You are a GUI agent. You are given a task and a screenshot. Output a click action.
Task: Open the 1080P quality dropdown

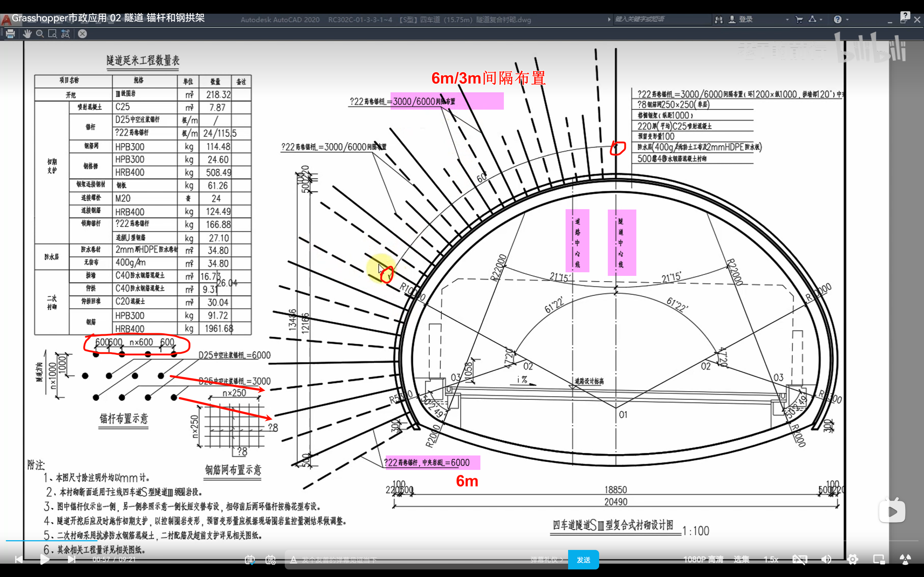703,559
